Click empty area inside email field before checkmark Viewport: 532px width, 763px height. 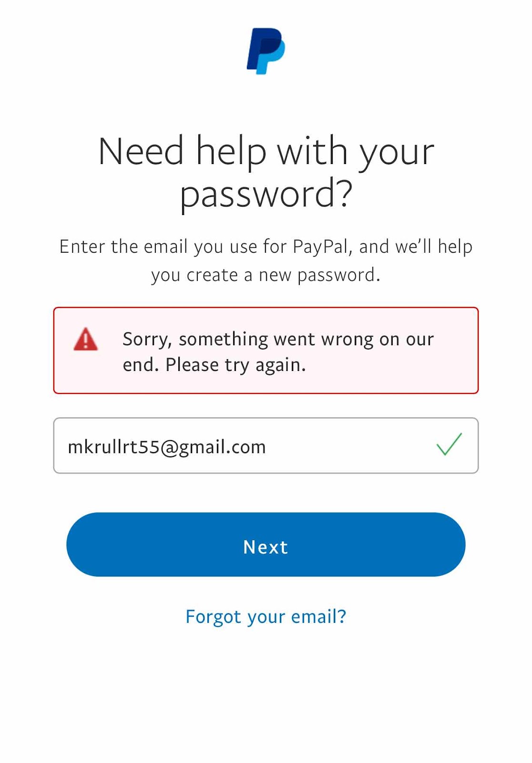[x=350, y=445]
